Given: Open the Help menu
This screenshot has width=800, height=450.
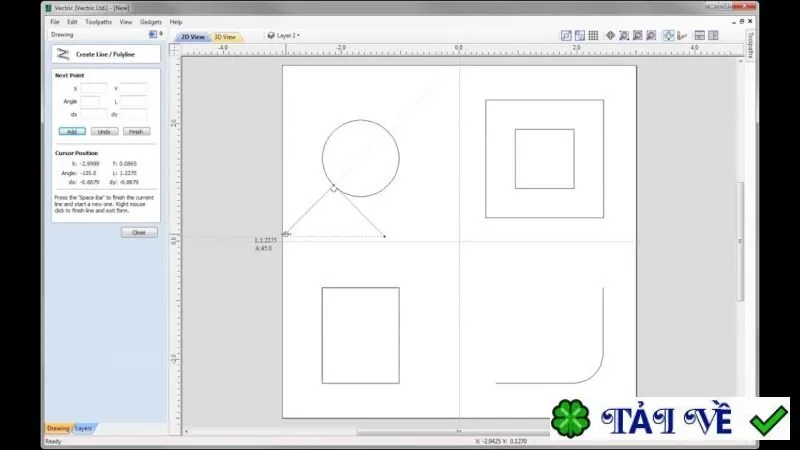Looking at the screenshot, I should 176,22.
